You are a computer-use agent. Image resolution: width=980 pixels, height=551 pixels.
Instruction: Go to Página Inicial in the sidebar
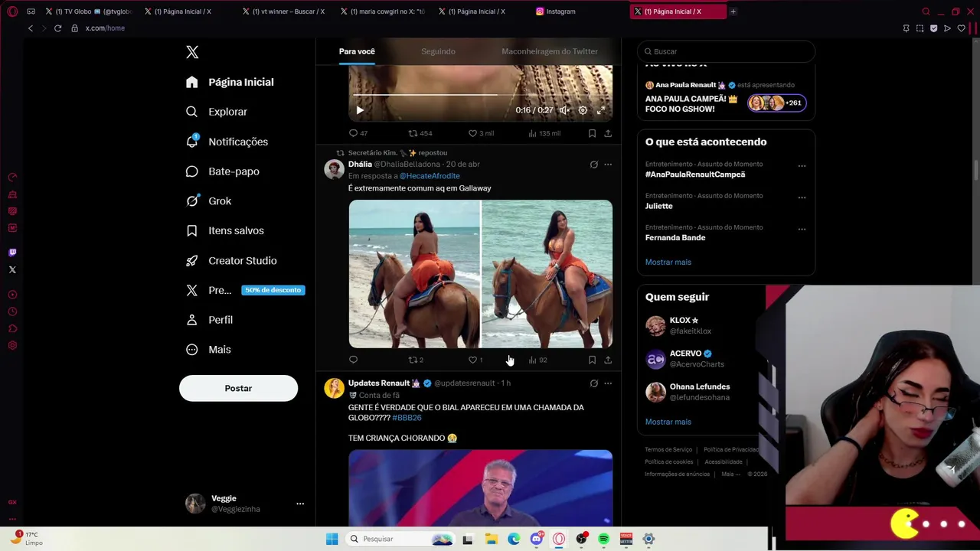[x=230, y=82]
